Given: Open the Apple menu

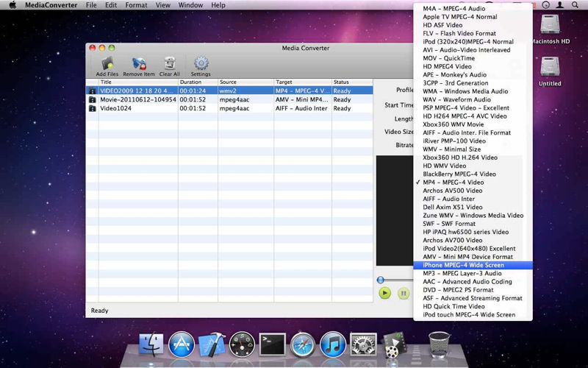Looking at the screenshot, I should tap(12, 5).
